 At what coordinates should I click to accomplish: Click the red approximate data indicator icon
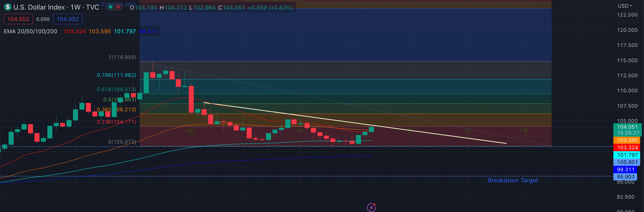118,7
